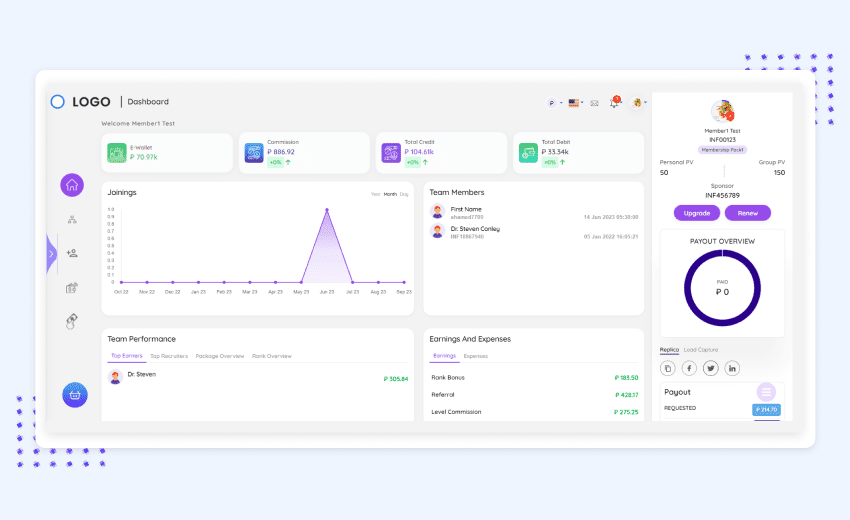Viewport: 850px width, 520px height.
Task: Open the add member sidebar icon
Action: [72, 253]
